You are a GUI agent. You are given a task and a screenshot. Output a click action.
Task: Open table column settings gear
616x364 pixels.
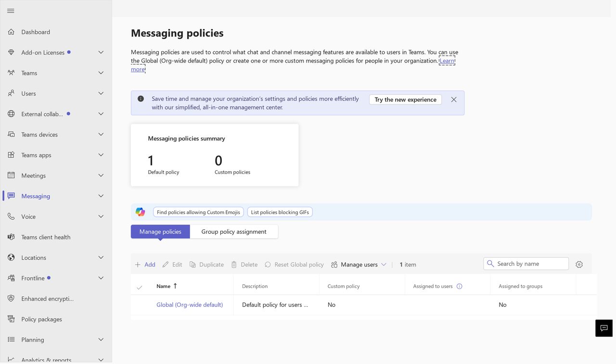(579, 264)
